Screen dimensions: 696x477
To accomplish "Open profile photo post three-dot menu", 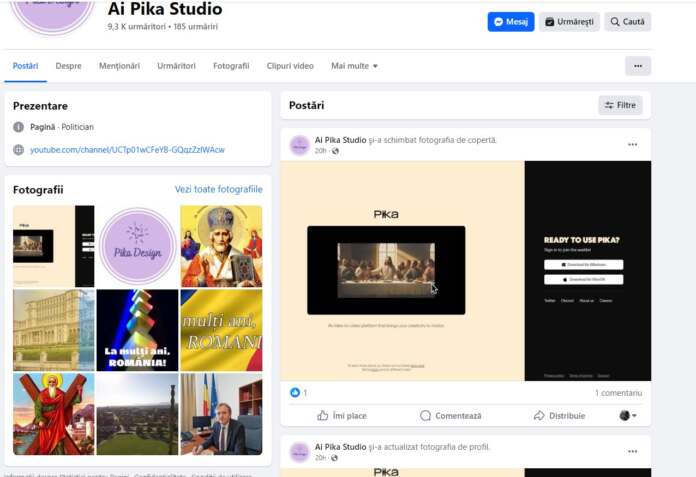I will click(x=633, y=452).
